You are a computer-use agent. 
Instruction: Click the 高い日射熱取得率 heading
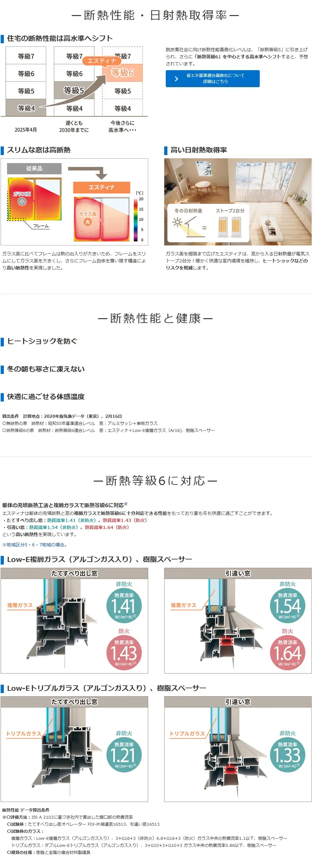[199, 150]
